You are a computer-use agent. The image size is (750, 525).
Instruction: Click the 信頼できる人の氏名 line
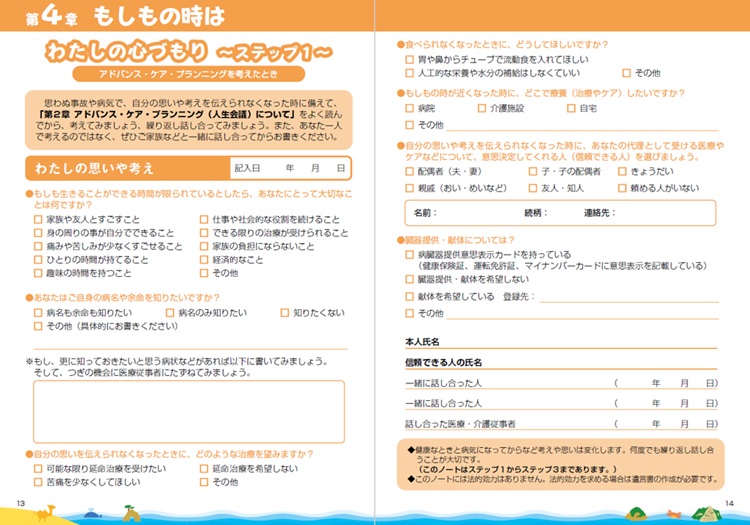tap(561, 363)
